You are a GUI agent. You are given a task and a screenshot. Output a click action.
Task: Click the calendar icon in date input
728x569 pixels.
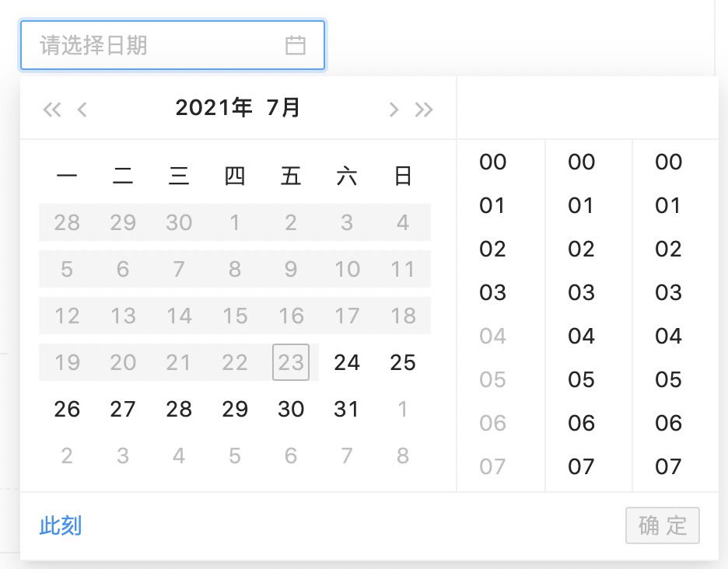click(x=295, y=45)
